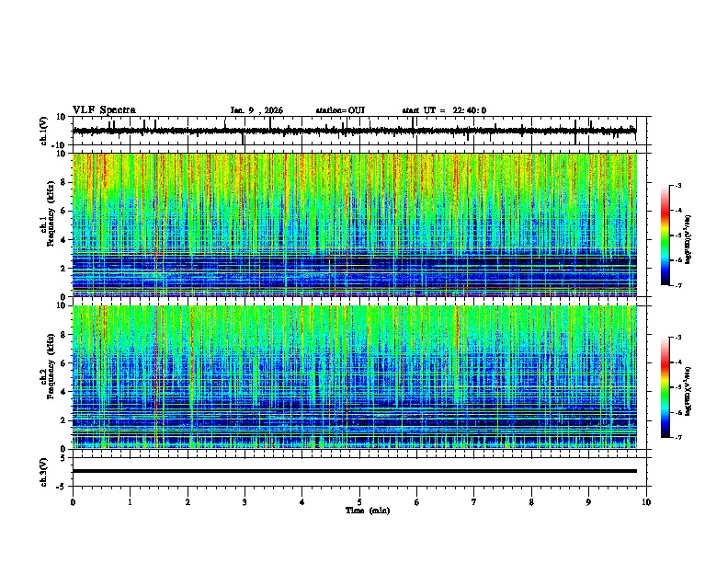728x563 pixels.
Task: Click time axis tick label '9'
Action: click(x=588, y=502)
